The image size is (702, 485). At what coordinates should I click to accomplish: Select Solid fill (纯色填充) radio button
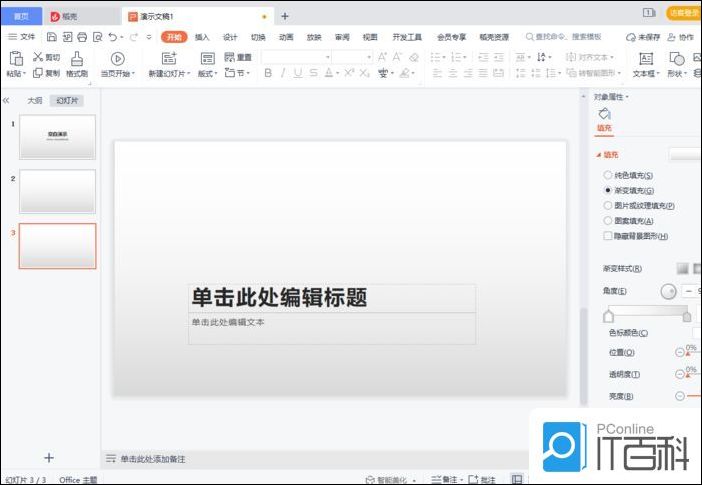(608, 175)
